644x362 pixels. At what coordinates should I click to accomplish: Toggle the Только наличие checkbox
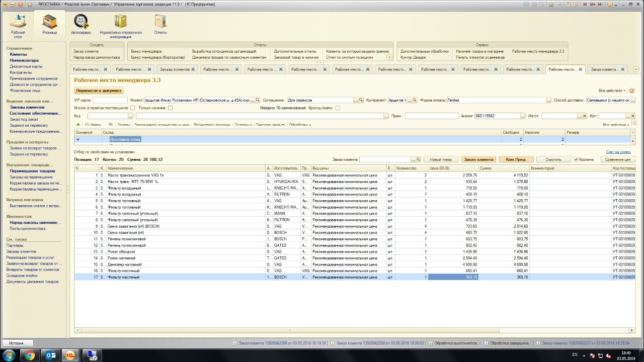[x=170, y=108]
